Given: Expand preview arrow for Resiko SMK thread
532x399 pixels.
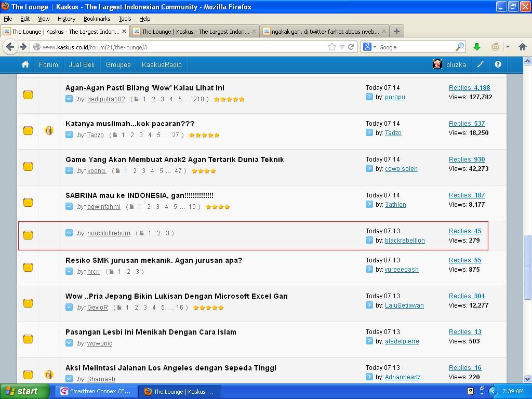Looking at the screenshot, I should 69,271.
